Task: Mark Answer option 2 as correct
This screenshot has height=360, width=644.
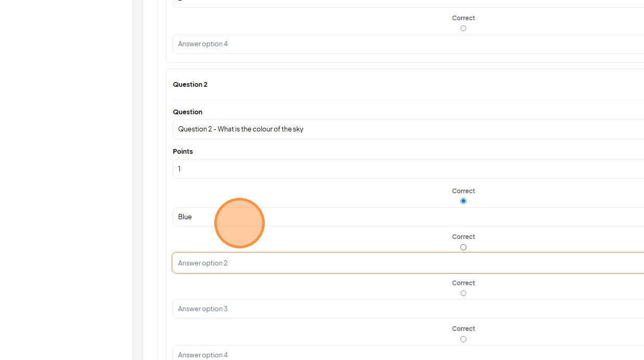Action: coord(463,247)
